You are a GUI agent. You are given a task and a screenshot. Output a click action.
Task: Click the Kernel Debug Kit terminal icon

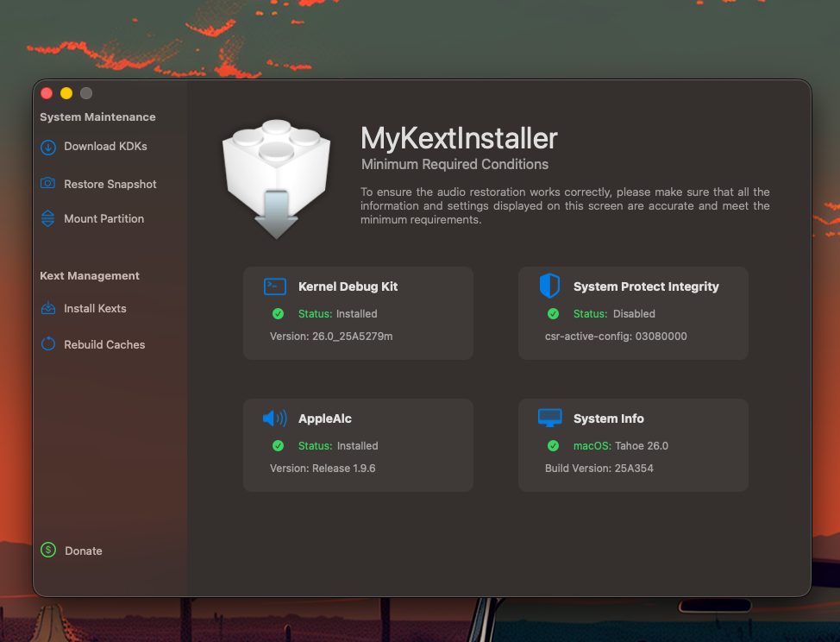click(x=275, y=286)
